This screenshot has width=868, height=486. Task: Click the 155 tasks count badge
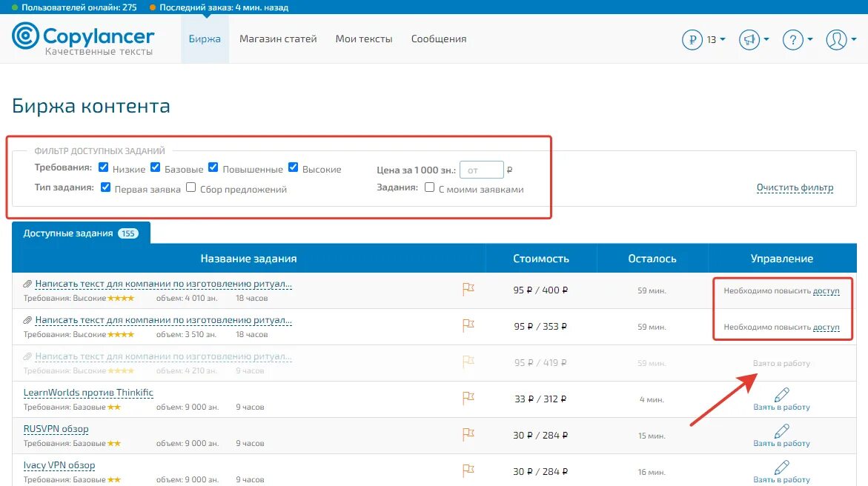[x=128, y=233]
